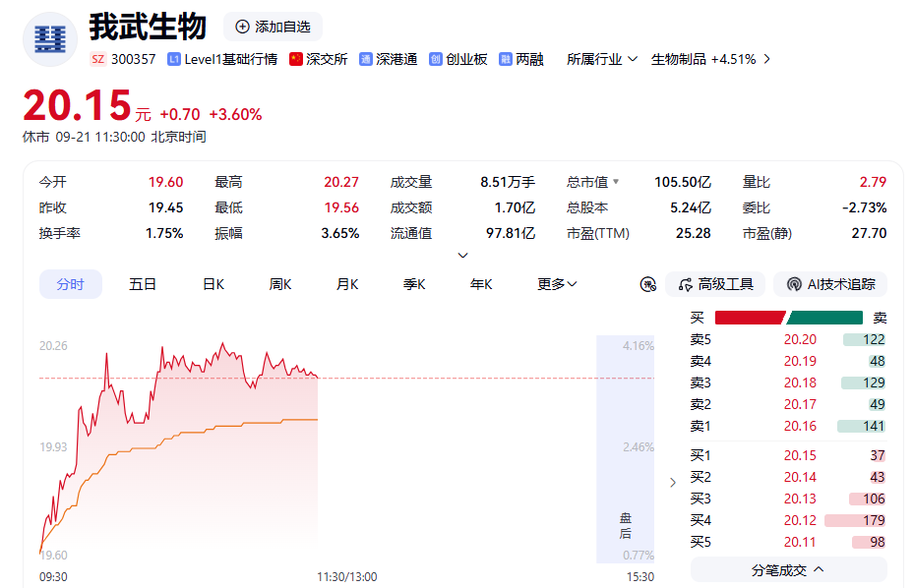Screen dimensions: 913x588
Task: Switch to the 周K chart tab
Action: [x=280, y=284]
